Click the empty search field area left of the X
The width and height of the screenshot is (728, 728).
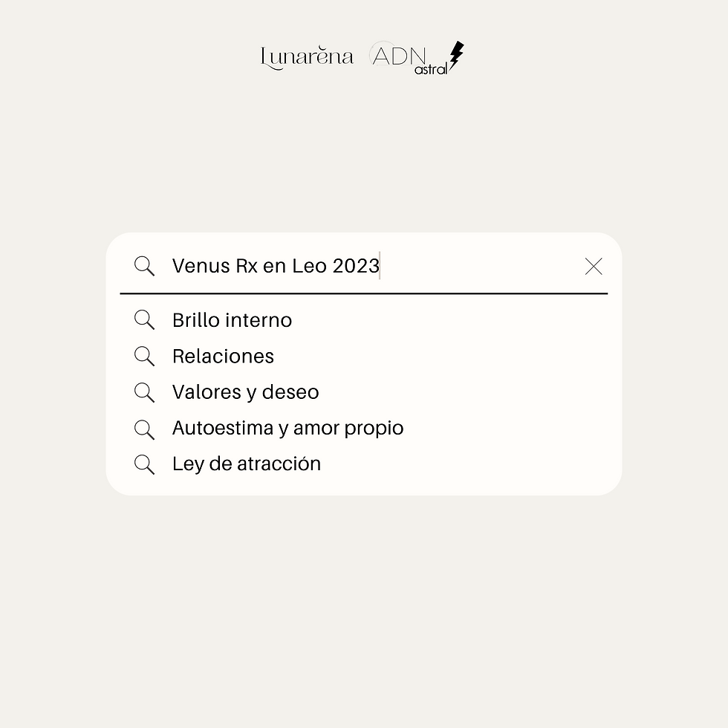point(483,266)
